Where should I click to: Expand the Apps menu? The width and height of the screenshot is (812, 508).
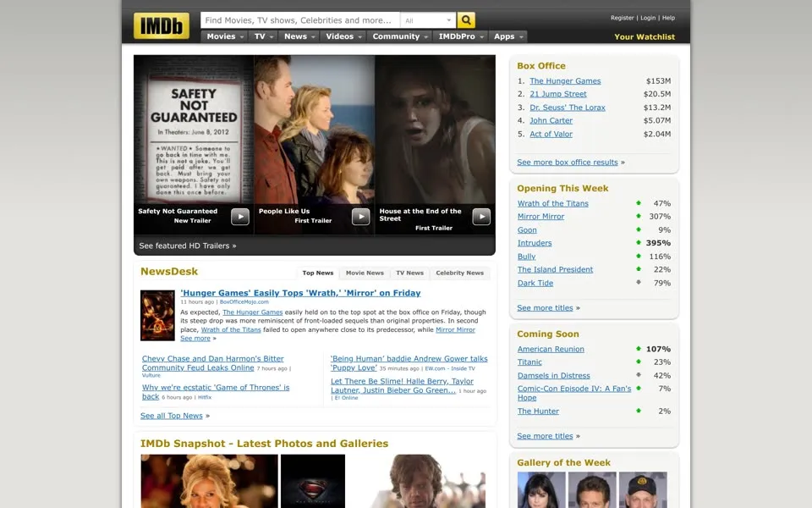coord(508,36)
